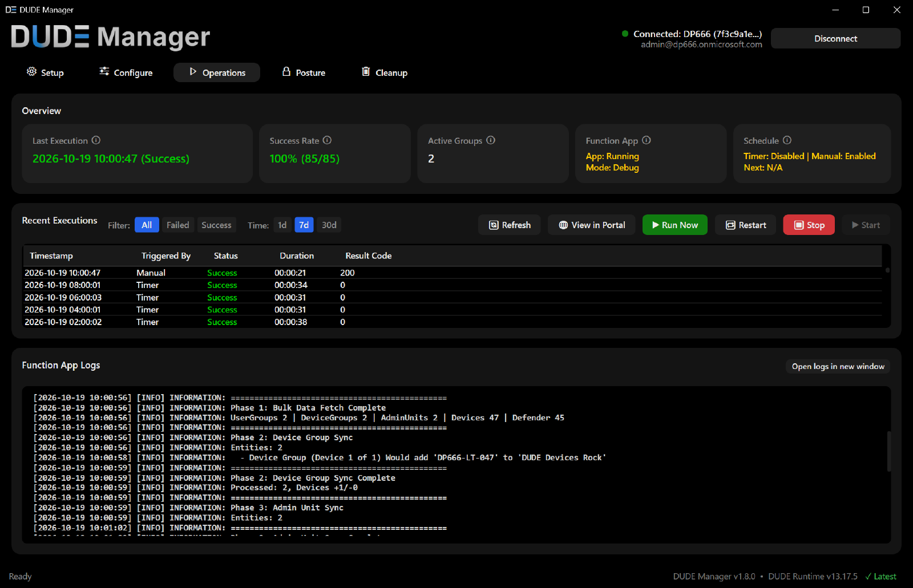Click the Duration column header

click(x=297, y=256)
